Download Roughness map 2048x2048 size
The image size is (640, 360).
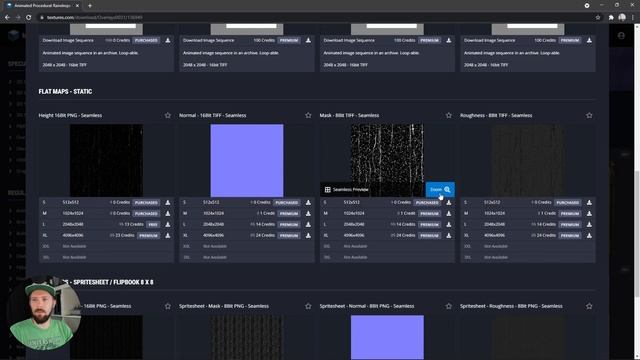[589, 224]
